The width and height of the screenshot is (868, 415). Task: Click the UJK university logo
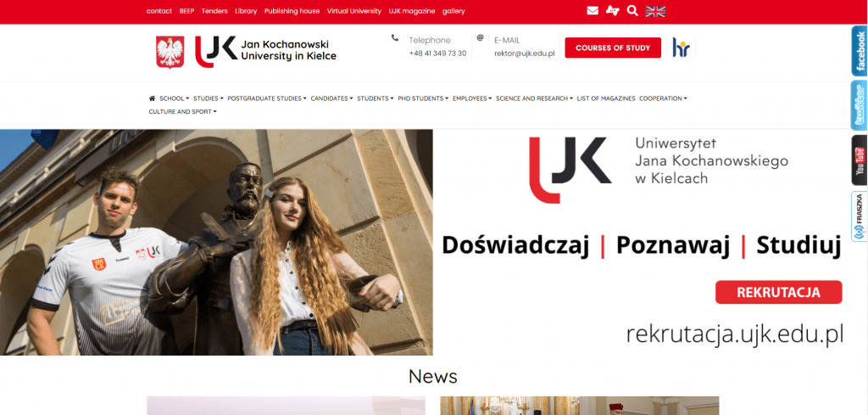pos(265,52)
